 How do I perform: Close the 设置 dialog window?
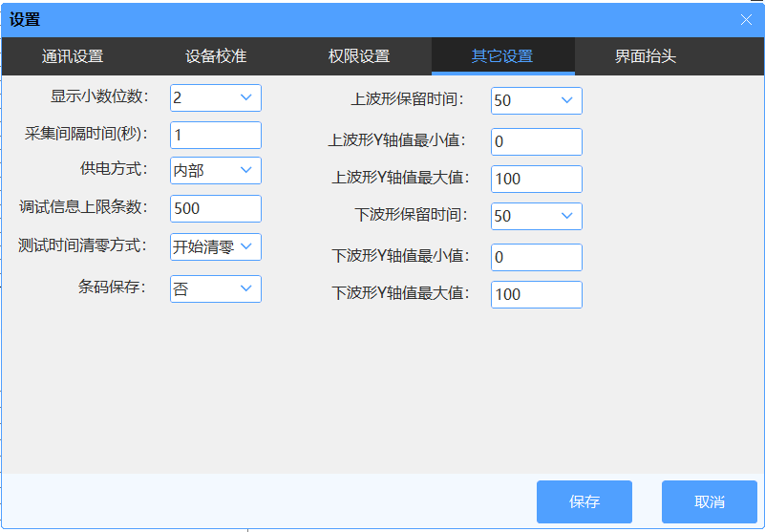coord(746,19)
